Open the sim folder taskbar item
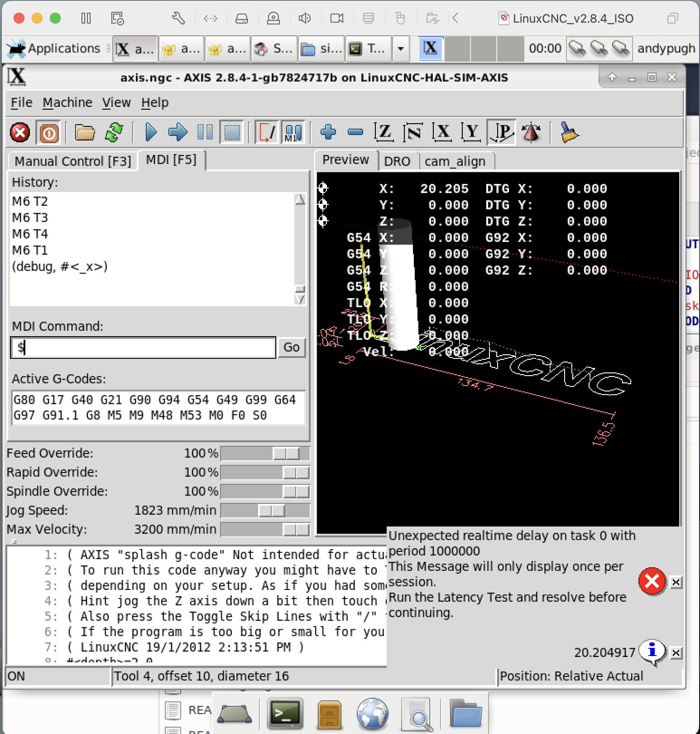The image size is (700, 734). pos(321,48)
